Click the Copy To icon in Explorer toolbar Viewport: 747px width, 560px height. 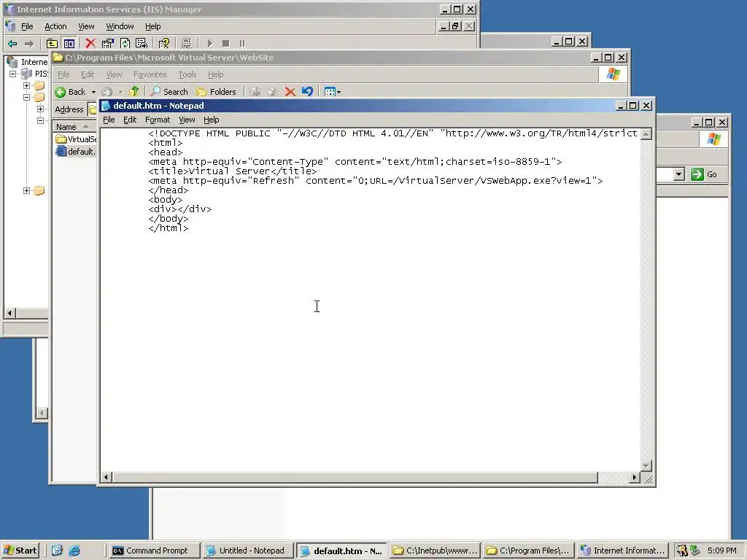point(273,91)
